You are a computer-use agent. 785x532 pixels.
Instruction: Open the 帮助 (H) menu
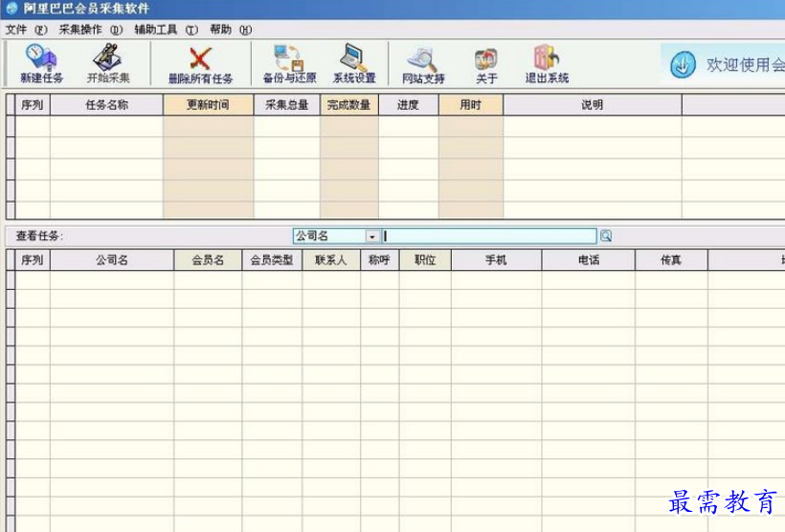point(231,30)
